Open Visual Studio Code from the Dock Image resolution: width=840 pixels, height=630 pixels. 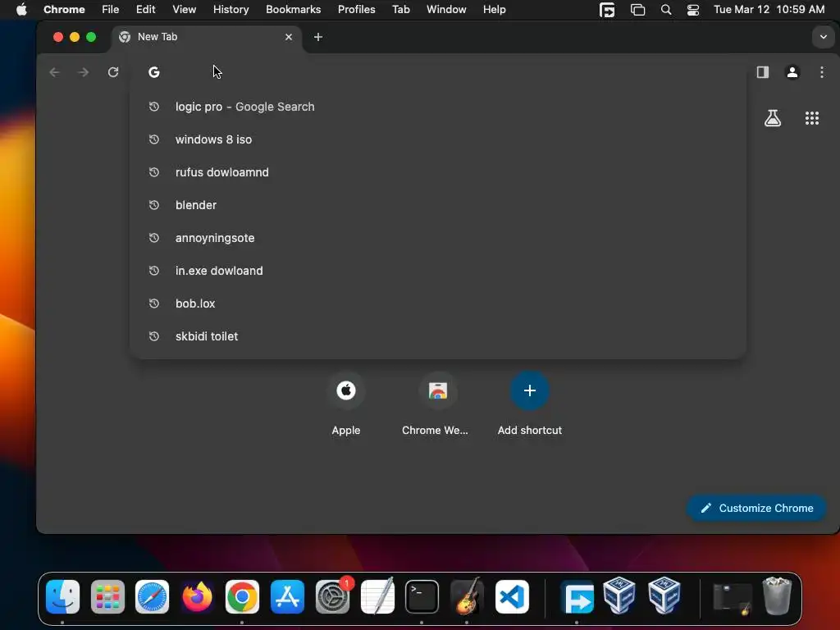(512, 596)
